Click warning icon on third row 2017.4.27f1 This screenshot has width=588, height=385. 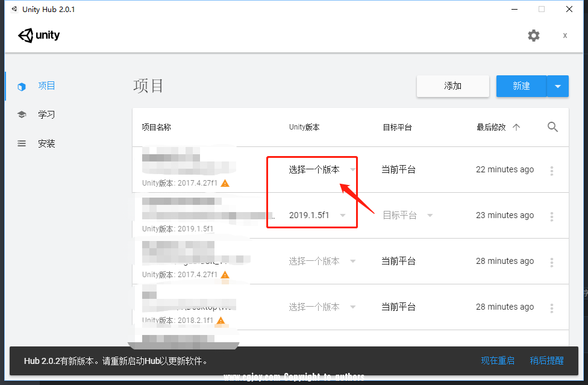tap(225, 274)
